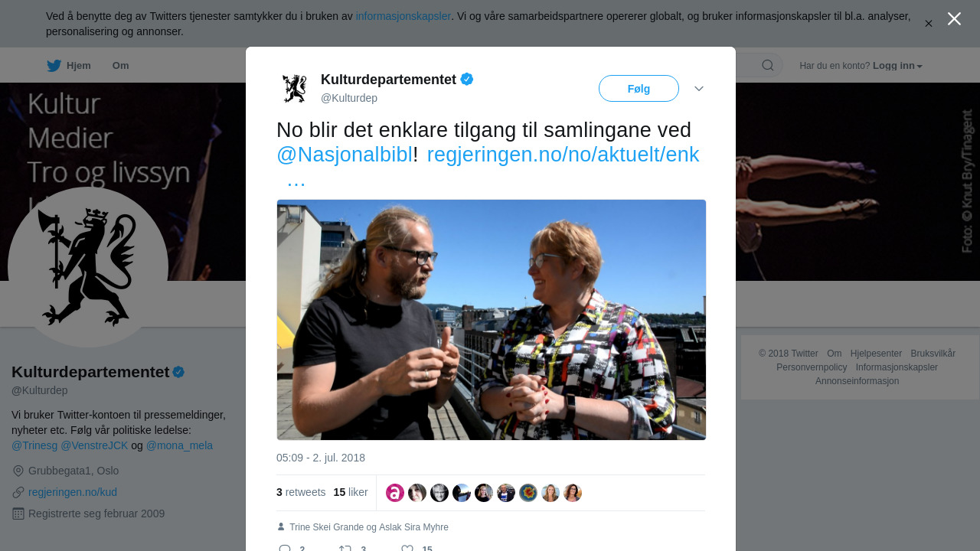Close the tweet overlay with large X

point(954,18)
